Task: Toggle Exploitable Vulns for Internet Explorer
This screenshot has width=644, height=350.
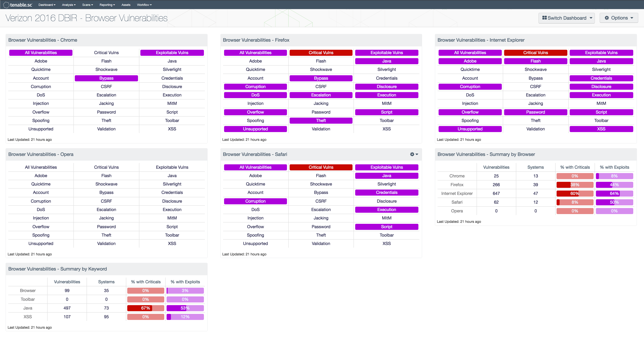Action: pyautogui.click(x=601, y=53)
